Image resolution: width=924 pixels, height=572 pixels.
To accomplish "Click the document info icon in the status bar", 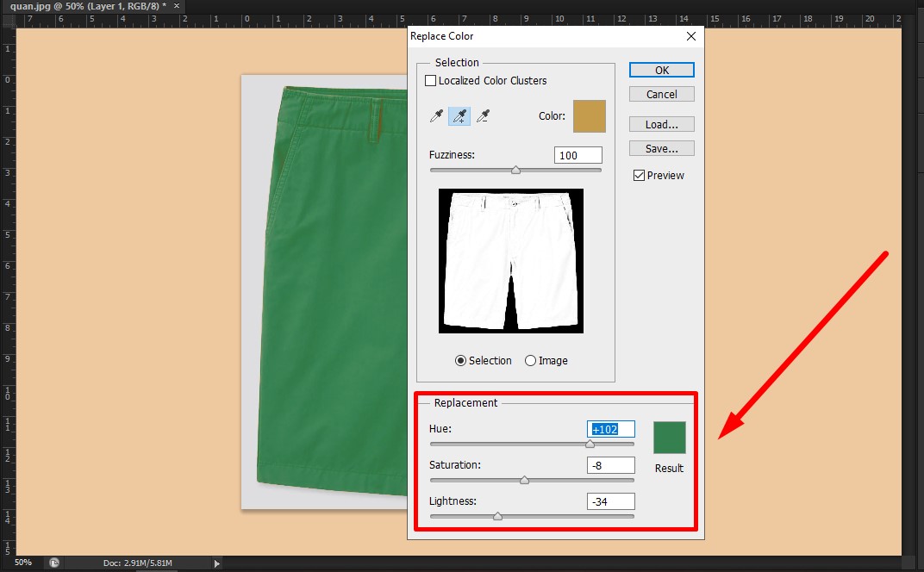I will point(53,563).
